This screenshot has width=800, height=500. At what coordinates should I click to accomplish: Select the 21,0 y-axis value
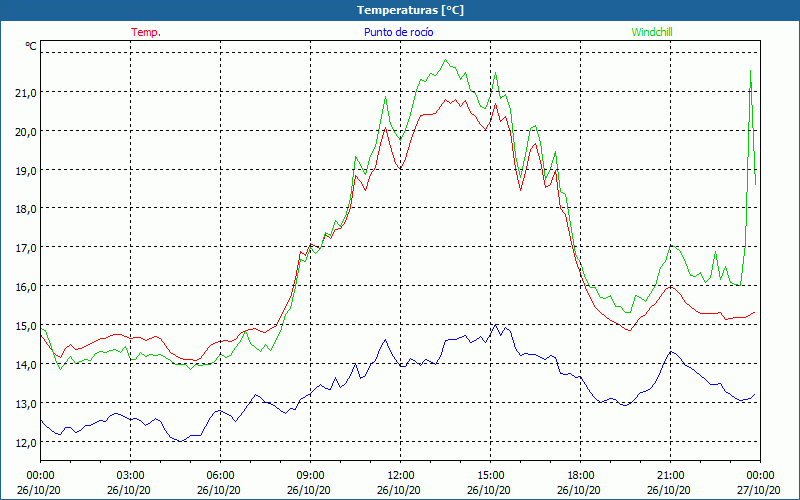28,92
